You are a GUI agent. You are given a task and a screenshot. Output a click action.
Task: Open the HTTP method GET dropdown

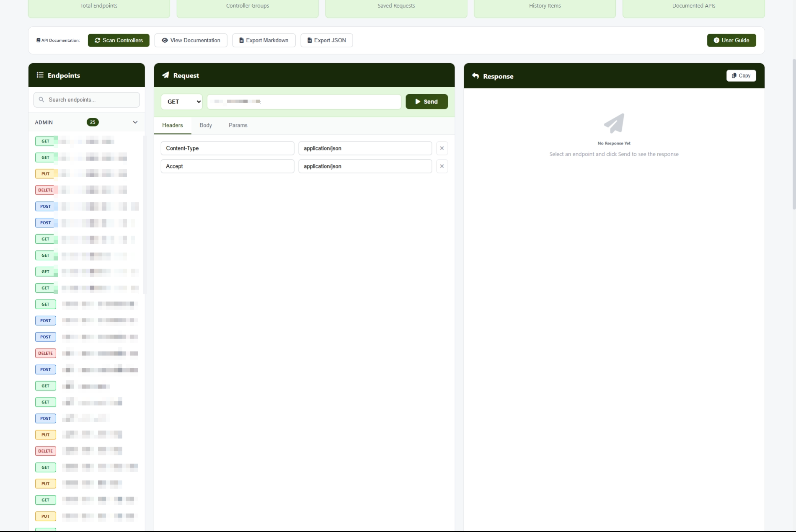[x=181, y=102]
